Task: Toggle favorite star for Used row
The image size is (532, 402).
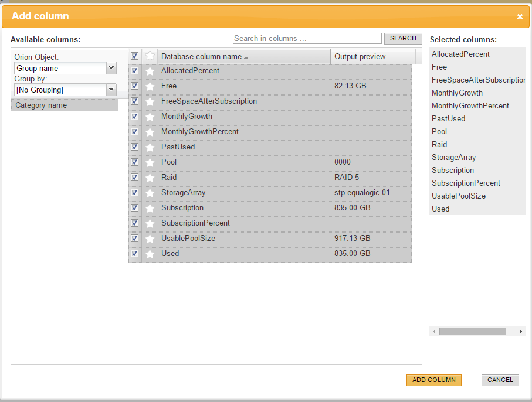Action: tap(150, 254)
